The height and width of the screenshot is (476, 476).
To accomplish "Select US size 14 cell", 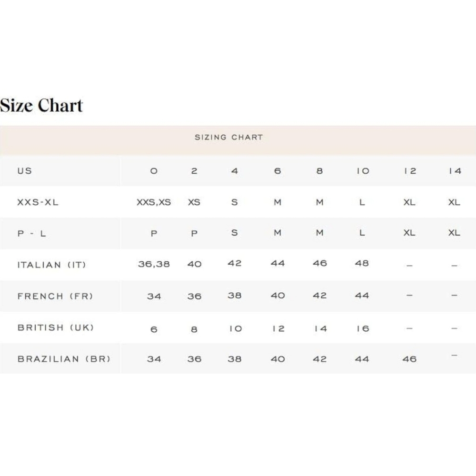I will [x=455, y=171].
